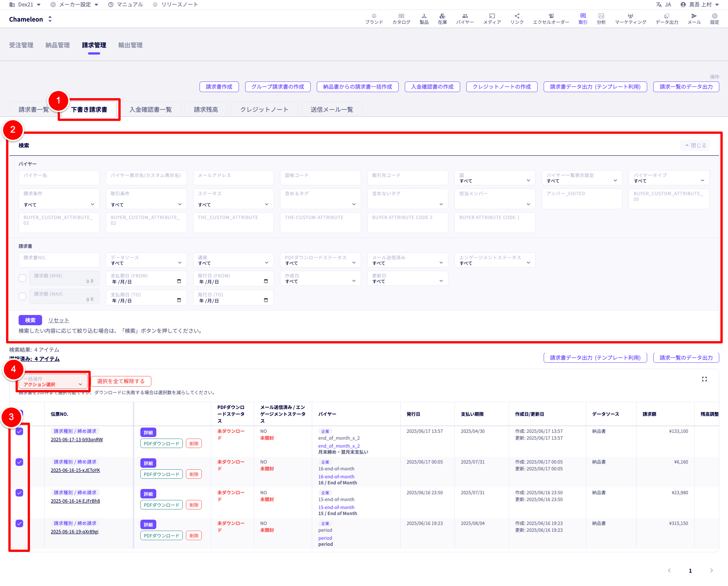This screenshot has height=586, width=728.
Task: Open calendar picker for 発行日 (TO)
Action: click(x=266, y=301)
